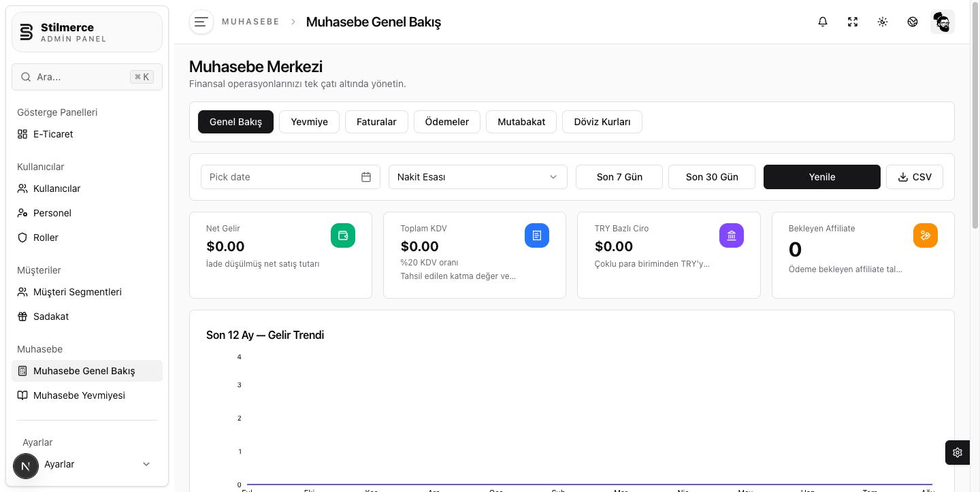Viewport: 980px width, 492px height.
Task: Click the page vertical scrollbar
Action: (x=975, y=116)
